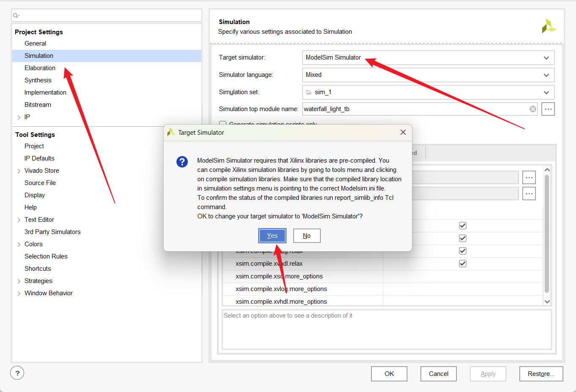Expand the Window Behavior node
The width and height of the screenshot is (576, 392).
[19, 293]
